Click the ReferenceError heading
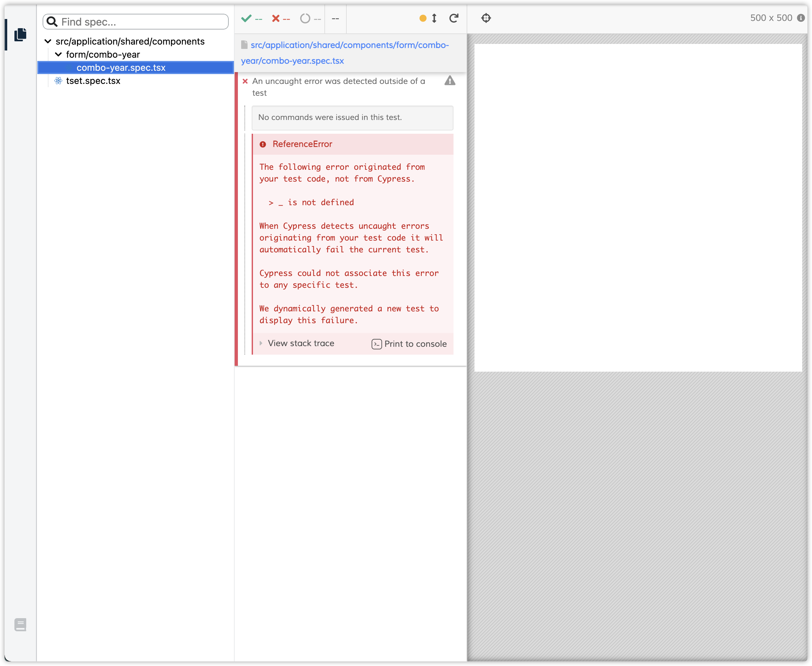 [x=302, y=144]
